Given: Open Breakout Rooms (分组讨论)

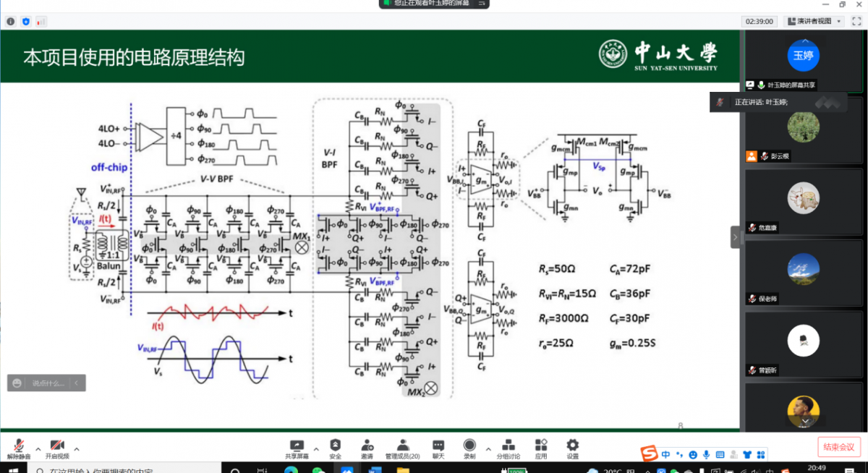Looking at the screenshot, I should coord(508,448).
